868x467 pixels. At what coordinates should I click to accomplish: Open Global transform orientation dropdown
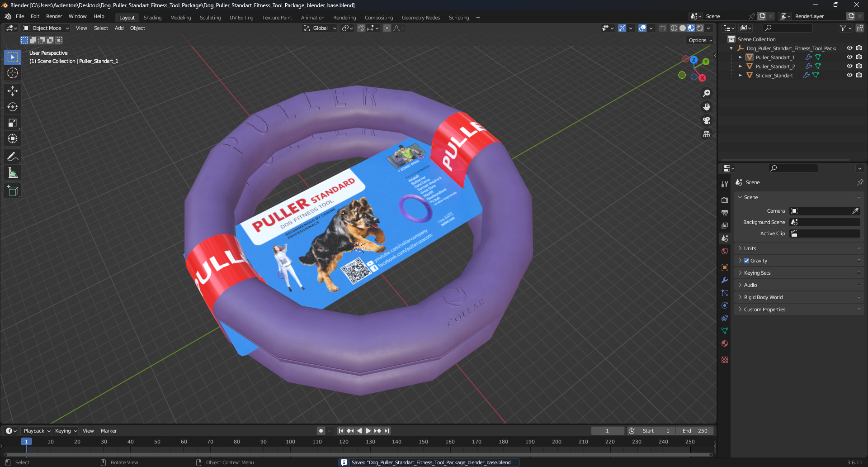(x=320, y=28)
